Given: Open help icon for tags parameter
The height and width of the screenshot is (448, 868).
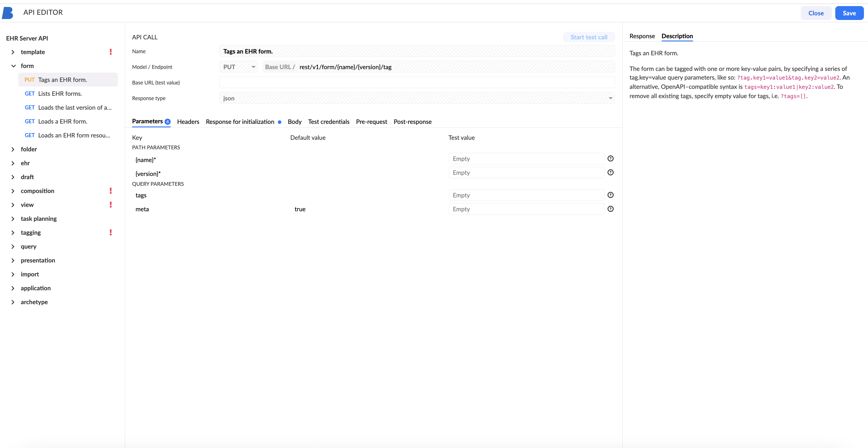Looking at the screenshot, I should [610, 195].
